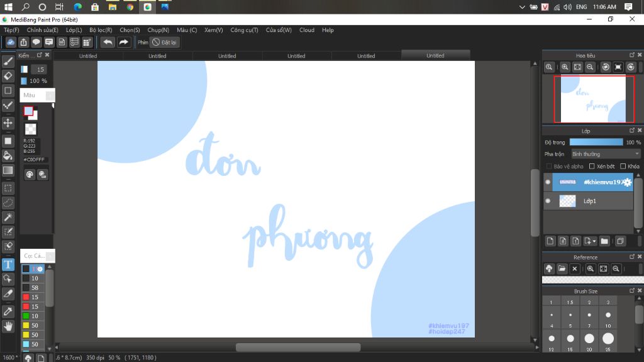Zoom out on the Navigator panel

(590, 67)
